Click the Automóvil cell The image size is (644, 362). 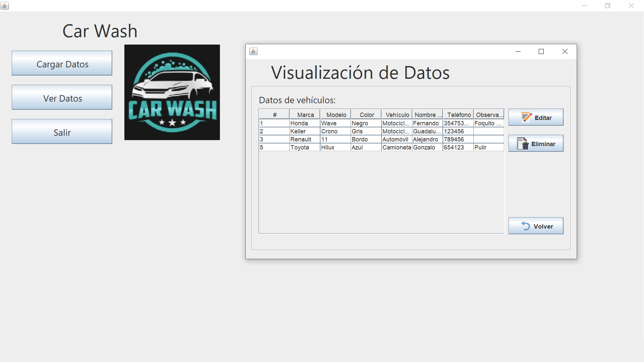397,139
